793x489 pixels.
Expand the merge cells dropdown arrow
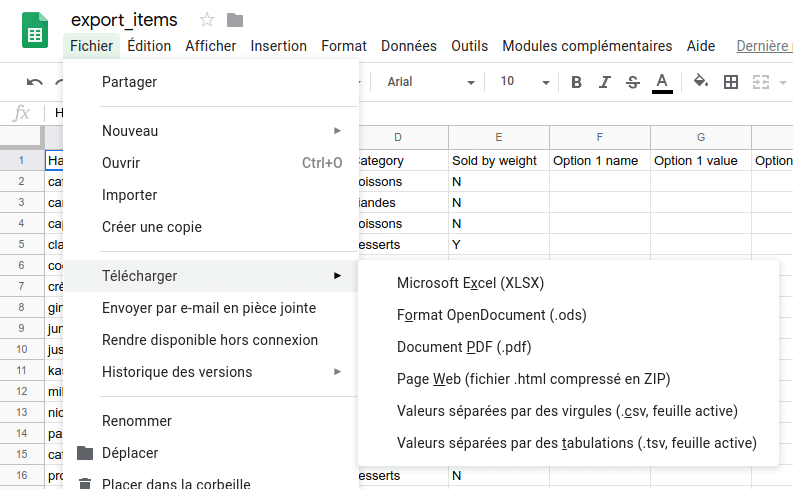pyautogui.click(x=783, y=82)
